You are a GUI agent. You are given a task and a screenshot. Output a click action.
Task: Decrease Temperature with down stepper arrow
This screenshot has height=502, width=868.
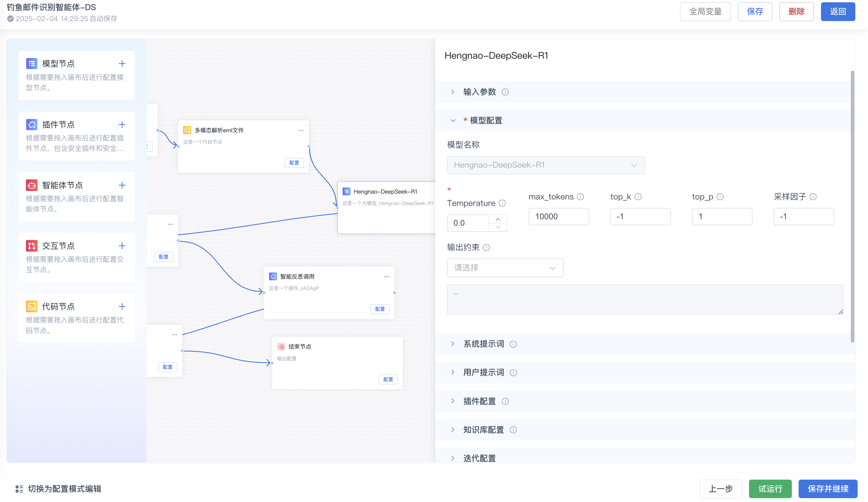[x=498, y=227]
